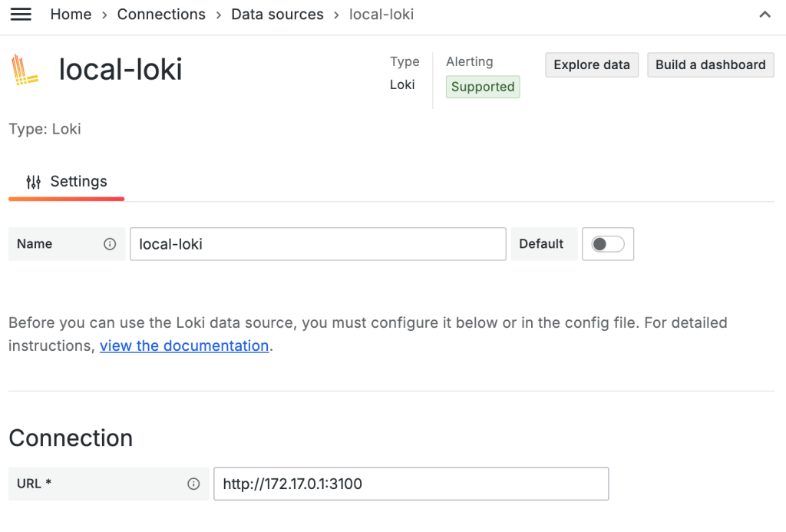Screen dimensions: 786x532
Task: Toggle the Default data source switch
Action: click(608, 244)
